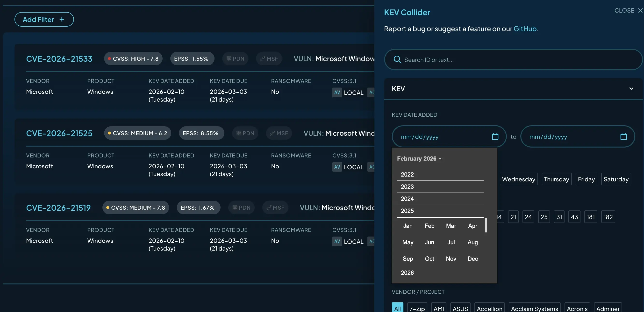Open the CVE-2026-21525 link
Screen dimensions: 644x312
tap(59, 133)
